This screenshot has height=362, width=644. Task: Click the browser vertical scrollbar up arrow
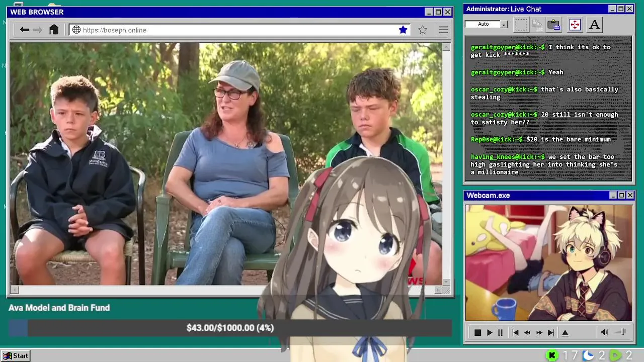coord(446,47)
